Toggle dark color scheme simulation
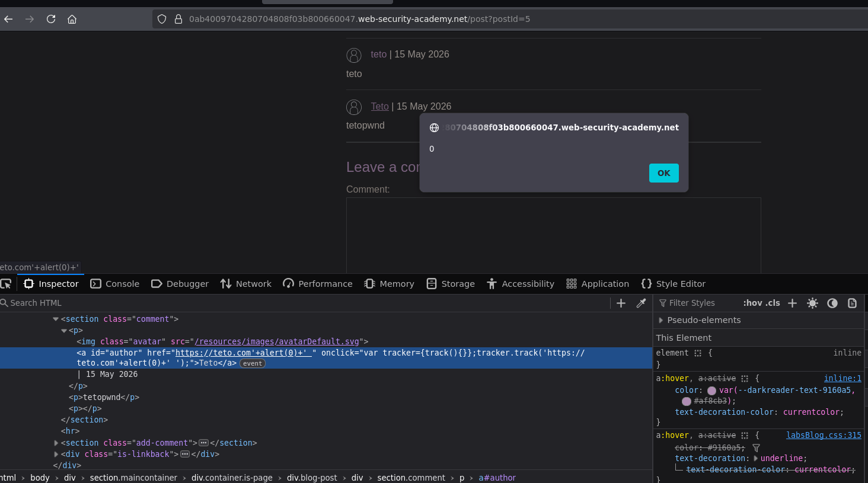Image resolution: width=868 pixels, height=483 pixels. coord(832,303)
